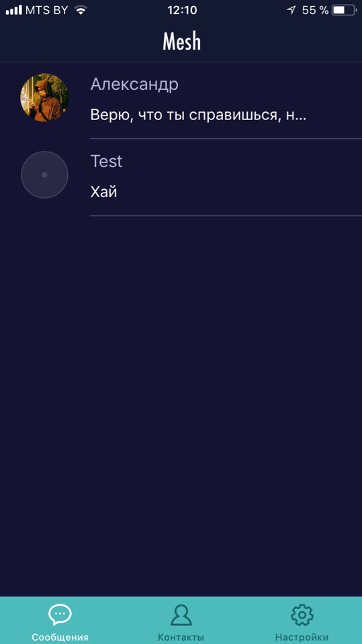Image resolution: width=362 pixels, height=644 pixels.
Task: Tap the Contacts person icon
Action: click(181, 615)
